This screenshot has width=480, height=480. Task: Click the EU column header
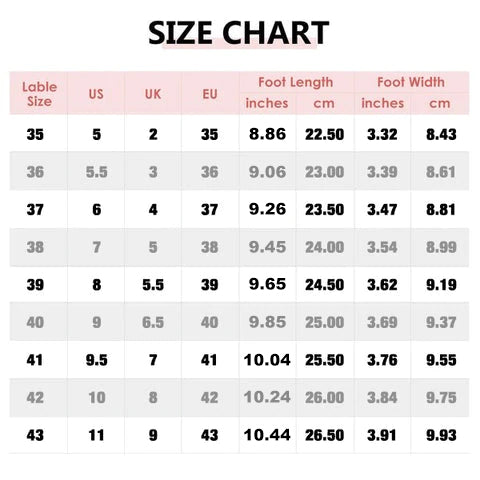click(x=210, y=94)
